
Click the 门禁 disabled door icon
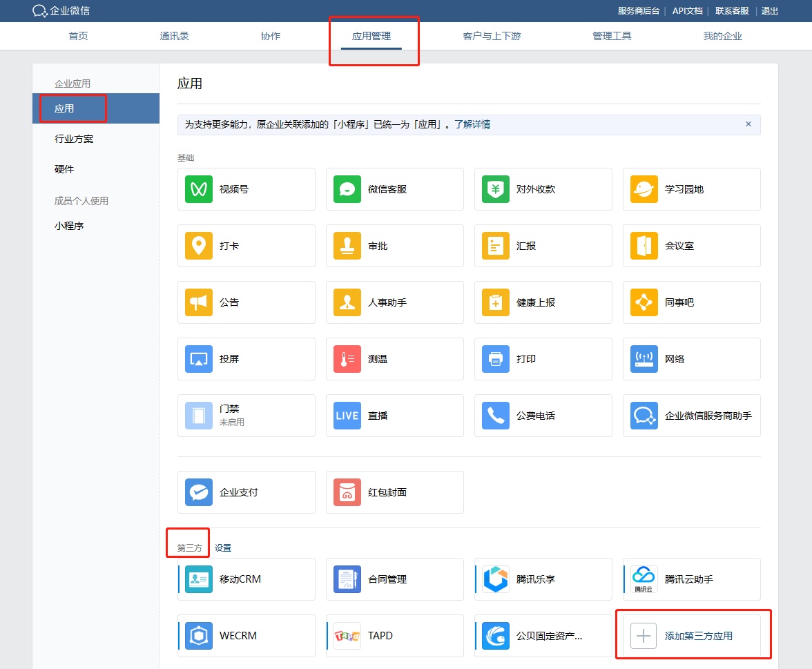point(198,416)
